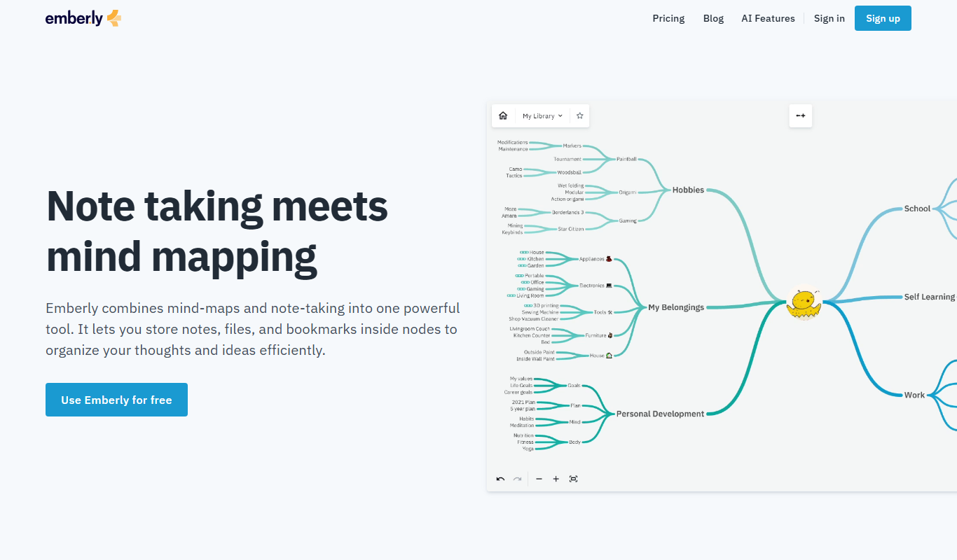Viewport: 957px width, 560px height.
Task: Click the Paintball node
Action: point(626,159)
